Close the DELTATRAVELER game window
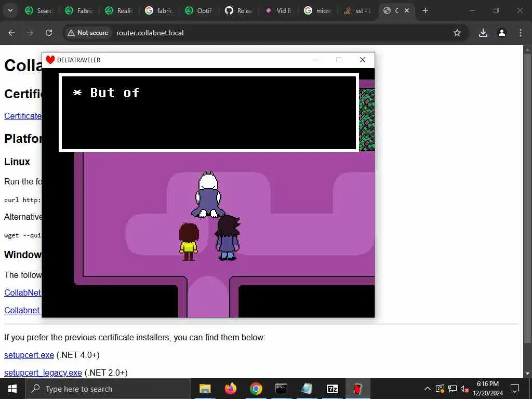The width and height of the screenshot is (532, 399). [362, 60]
